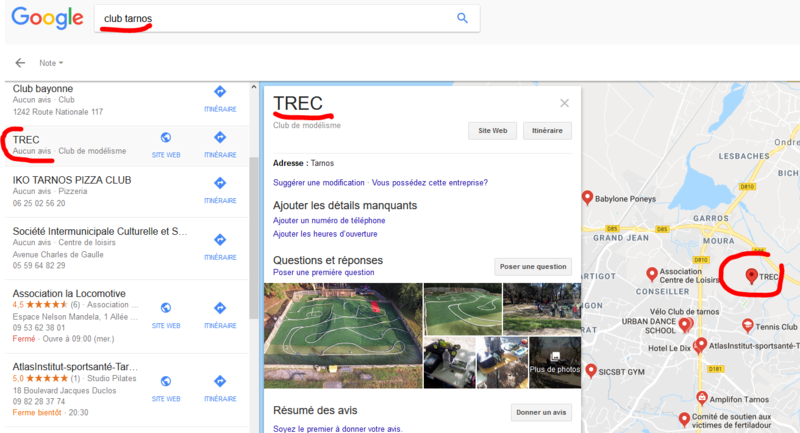
Task: Open Plus de photos thumbnail
Action: (555, 363)
